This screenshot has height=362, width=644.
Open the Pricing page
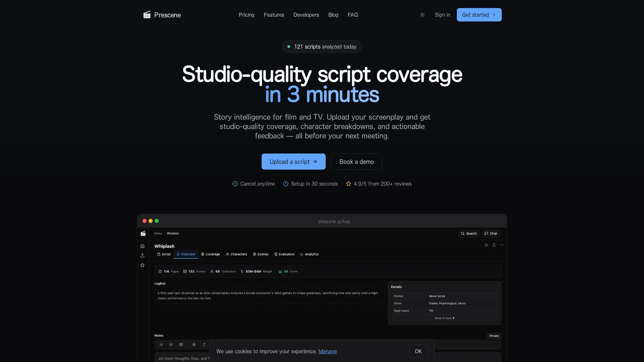[x=247, y=15]
